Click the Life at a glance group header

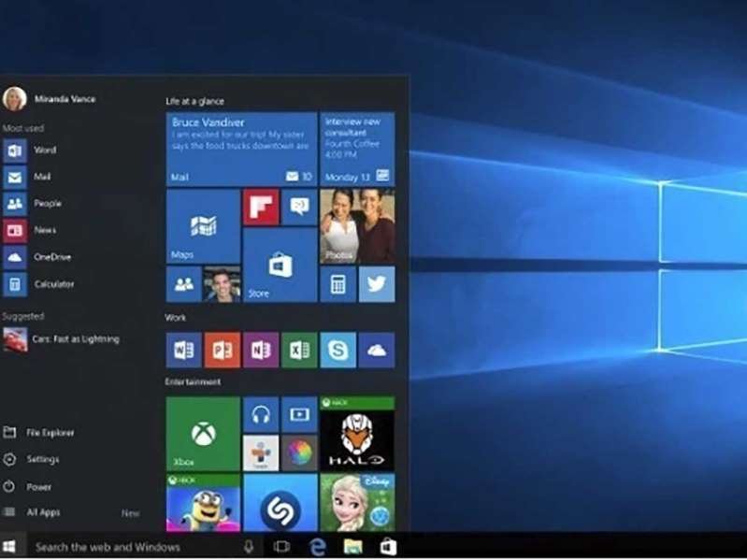pyautogui.click(x=194, y=101)
